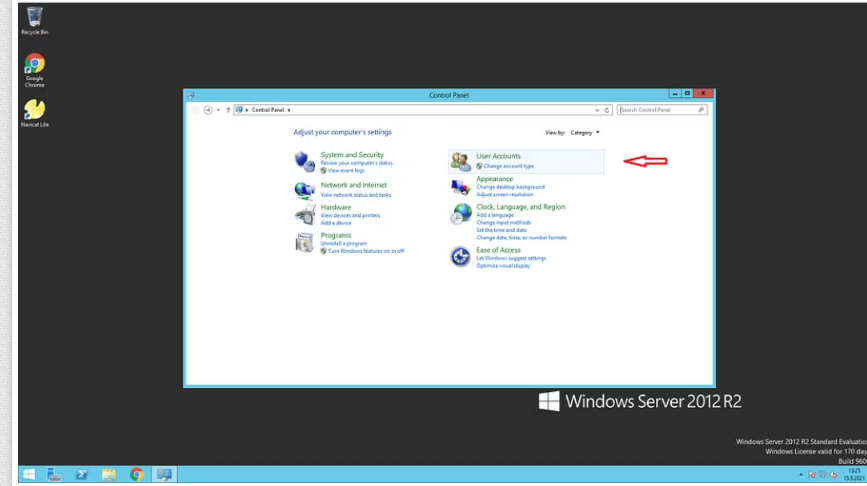Click the User Accounts people icon
This screenshot has height=486, width=867.
(461, 161)
